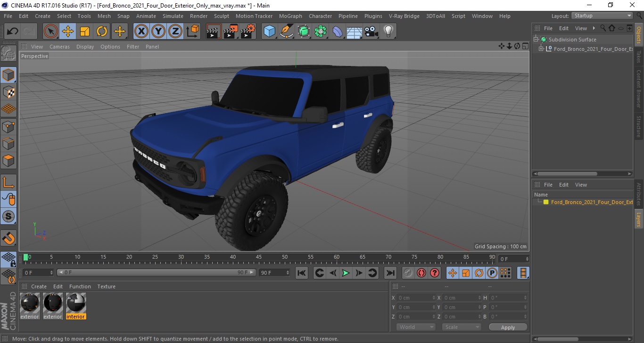The height and width of the screenshot is (343, 644).
Task: Add a Subdivision Surface generator
Action: [304, 32]
